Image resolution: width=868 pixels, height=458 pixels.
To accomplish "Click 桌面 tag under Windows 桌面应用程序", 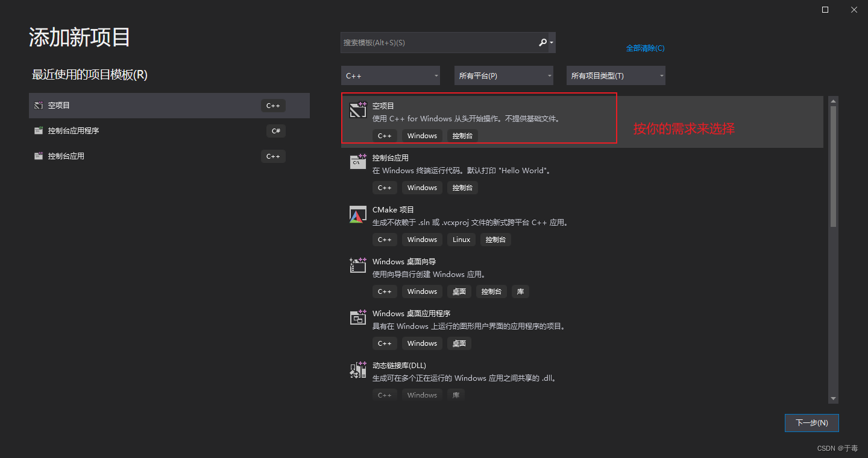I will [459, 343].
